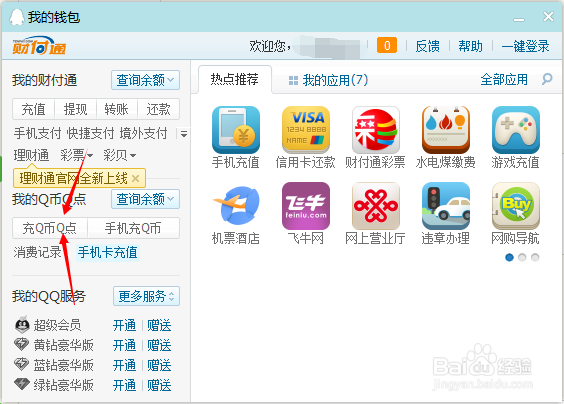Click the 充Q币Q点 button
The width and height of the screenshot is (564, 404).
click(50, 228)
